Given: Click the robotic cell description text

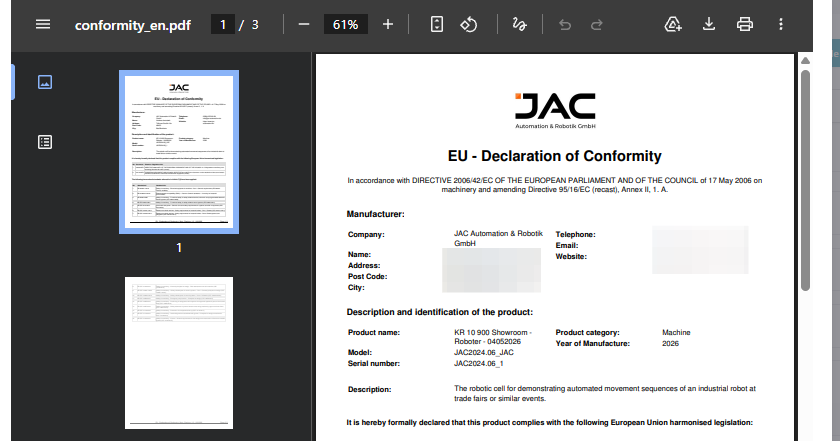Looking at the screenshot, I should [605, 393].
